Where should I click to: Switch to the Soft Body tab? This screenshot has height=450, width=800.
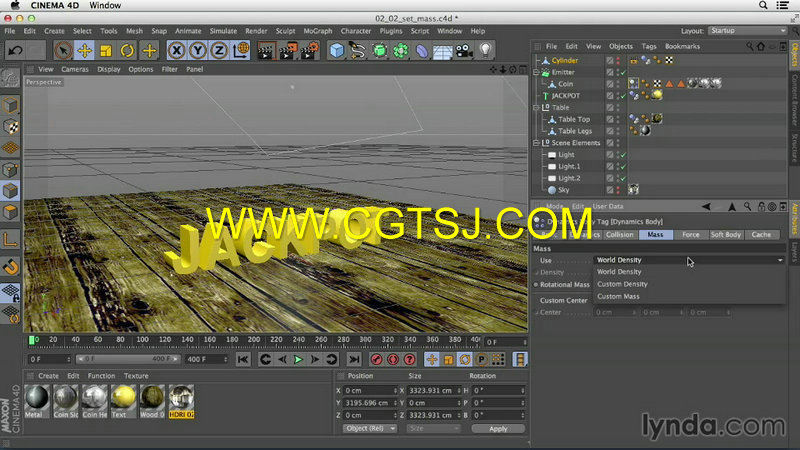point(726,235)
